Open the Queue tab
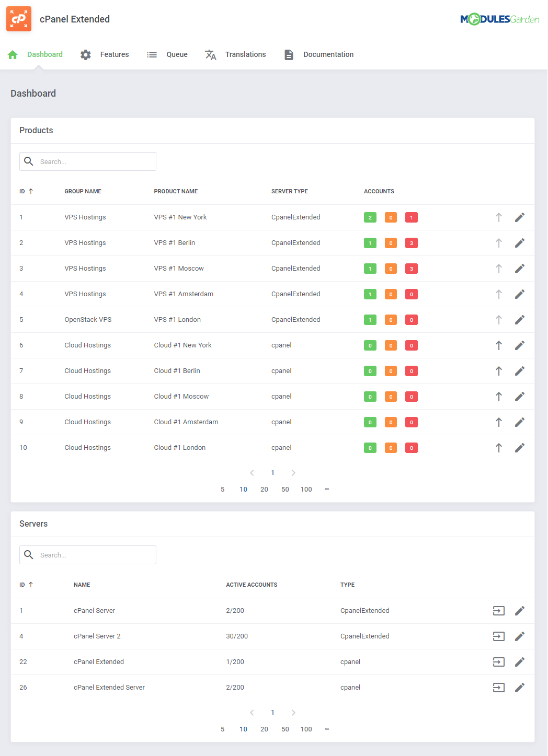This screenshot has height=756, width=548. pyautogui.click(x=167, y=54)
